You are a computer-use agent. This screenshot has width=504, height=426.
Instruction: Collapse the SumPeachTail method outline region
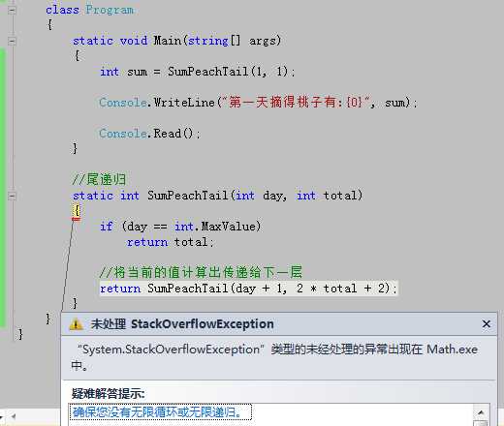click(12, 196)
